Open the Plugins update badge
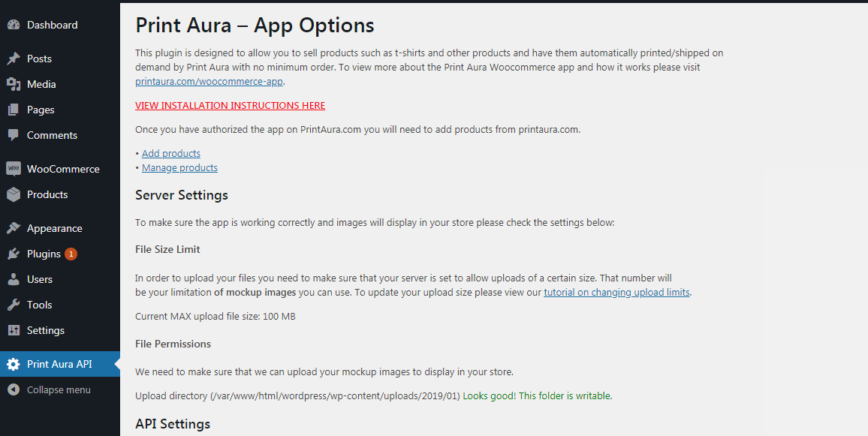Viewport: 868px width, 436px height. click(x=71, y=254)
